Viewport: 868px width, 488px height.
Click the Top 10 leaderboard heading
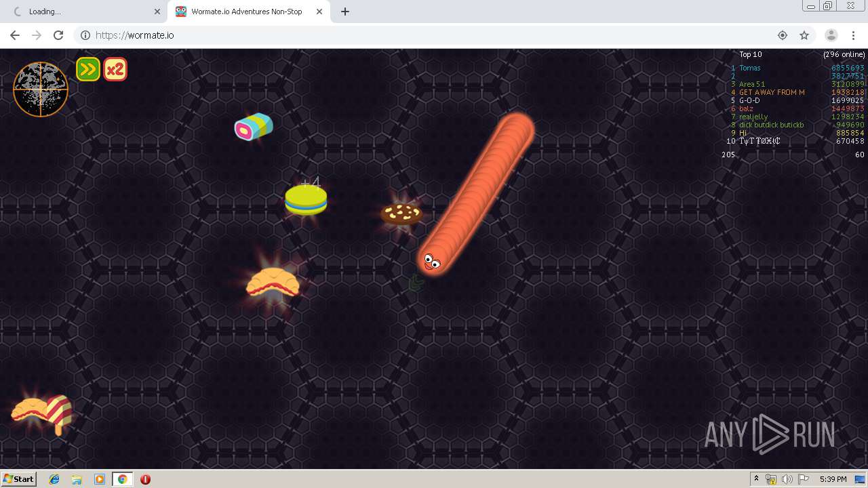click(751, 54)
